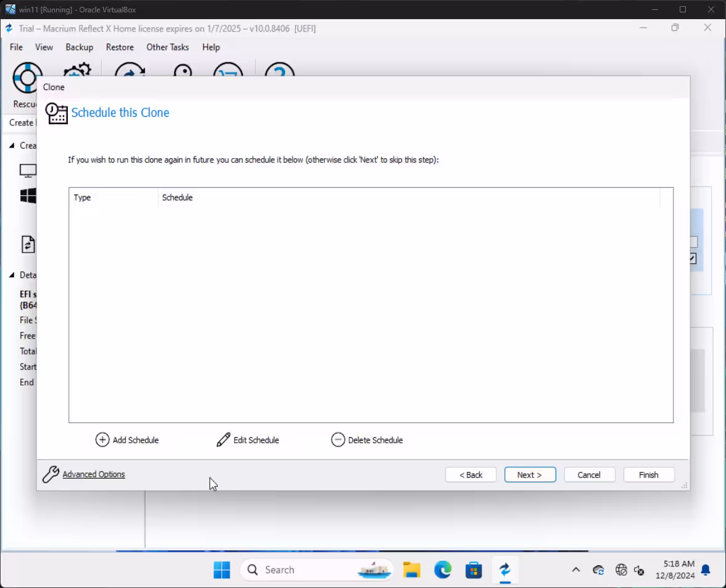Screen dimensions: 726x588
Task: Open the Advanced Options link
Action: pos(94,474)
